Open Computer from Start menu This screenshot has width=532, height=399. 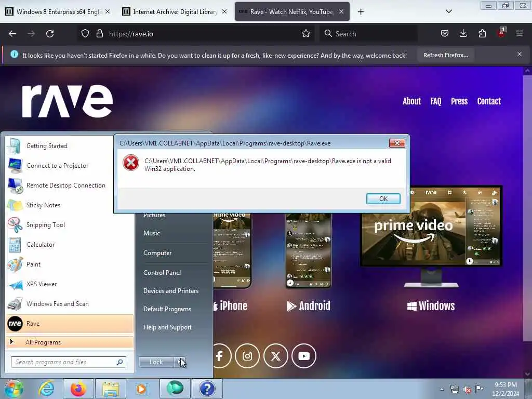tap(157, 253)
